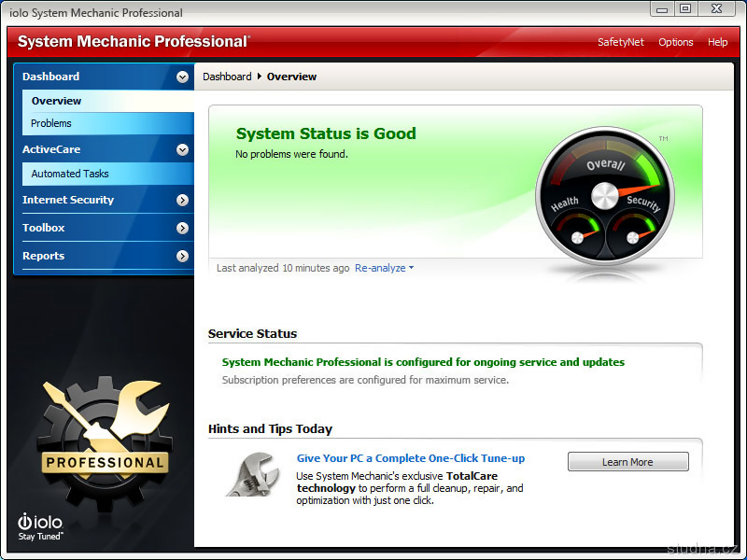Expand the Toolbox section arrow
747x560 pixels.
click(x=182, y=228)
